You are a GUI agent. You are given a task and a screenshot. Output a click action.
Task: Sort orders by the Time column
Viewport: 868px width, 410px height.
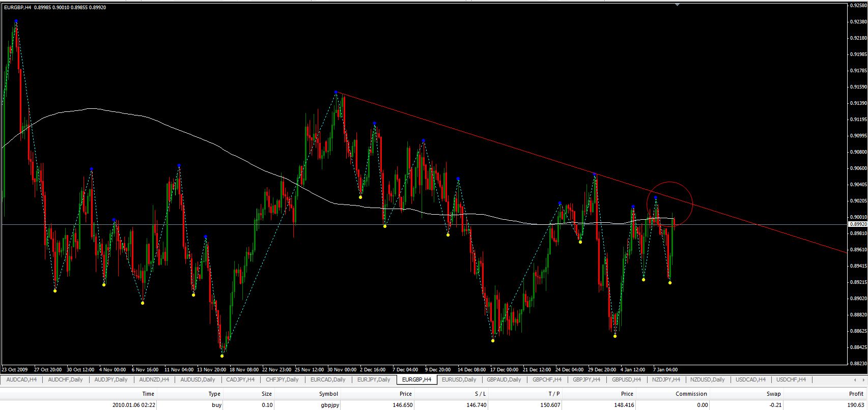tap(148, 394)
